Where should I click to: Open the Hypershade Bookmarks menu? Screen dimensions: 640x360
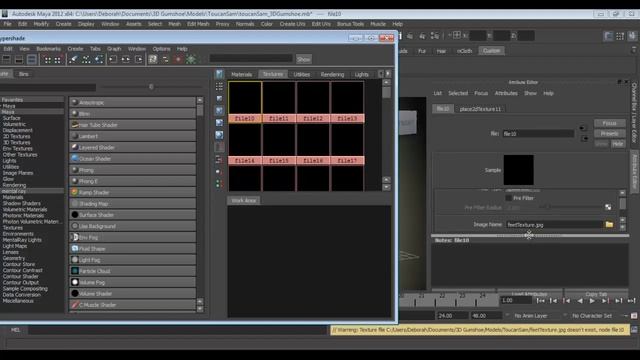[x=49, y=49]
